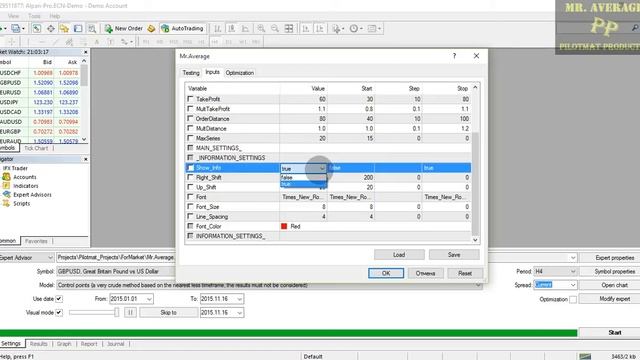Click the Load button
The height and width of the screenshot is (360, 640).
[399, 255]
